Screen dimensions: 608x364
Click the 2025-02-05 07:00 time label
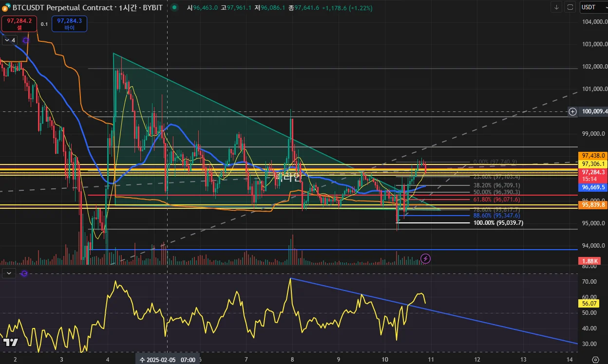click(168, 360)
